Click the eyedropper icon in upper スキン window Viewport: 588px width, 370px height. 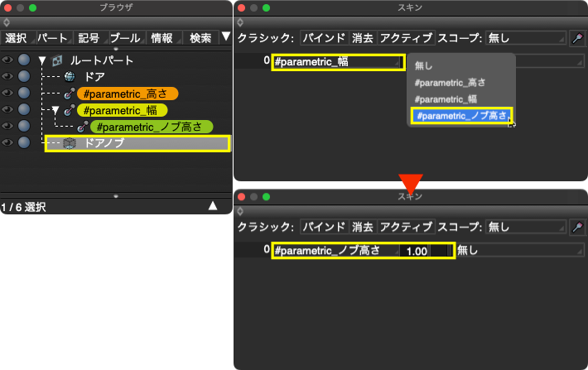click(x=577, y=38)
